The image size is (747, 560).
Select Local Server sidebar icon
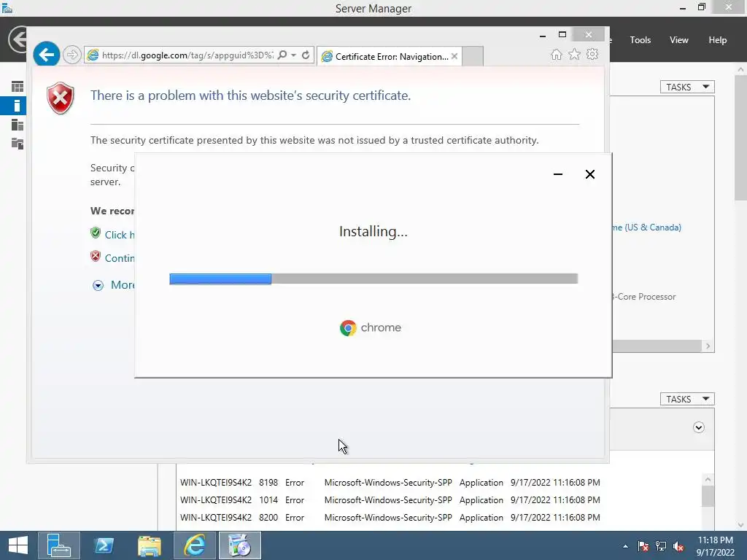pyautogui.click(x=18, y=106)
